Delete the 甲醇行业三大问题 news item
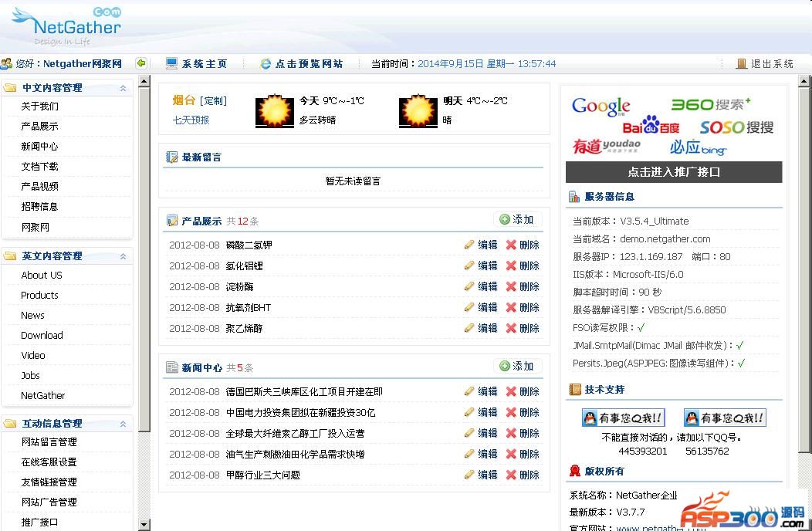The height and width of the screenshot is (531, 812). tap(523, 475)
